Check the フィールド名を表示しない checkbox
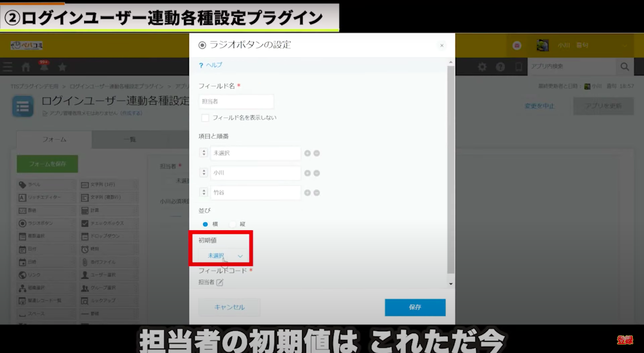The height and width of the screenshot is (353, 644). 205,118
